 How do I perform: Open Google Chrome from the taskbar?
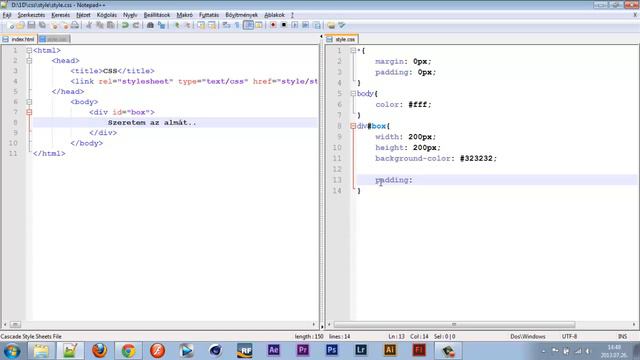(x=128, y=351)
